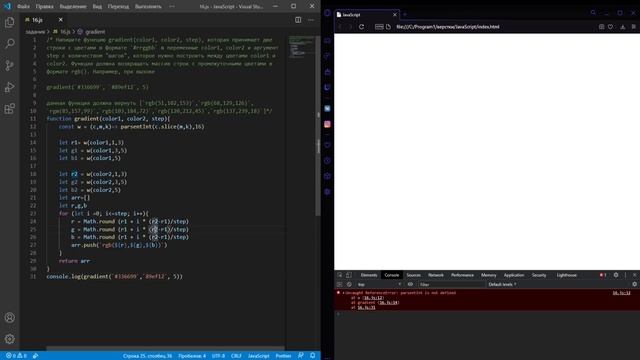The image size is (640, 360).
Task: Click the задачи folder breadcrumb
Action: [35, 31]
